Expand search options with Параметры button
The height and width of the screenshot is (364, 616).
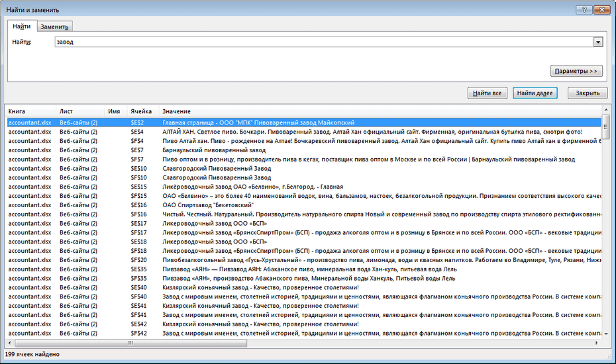click(576, 71)
